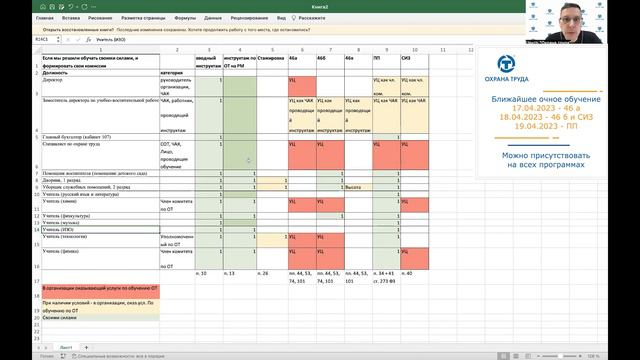640x360 pixels.
Task: Click the cancel X icon in formula bar
Action: tap(68, 40)
